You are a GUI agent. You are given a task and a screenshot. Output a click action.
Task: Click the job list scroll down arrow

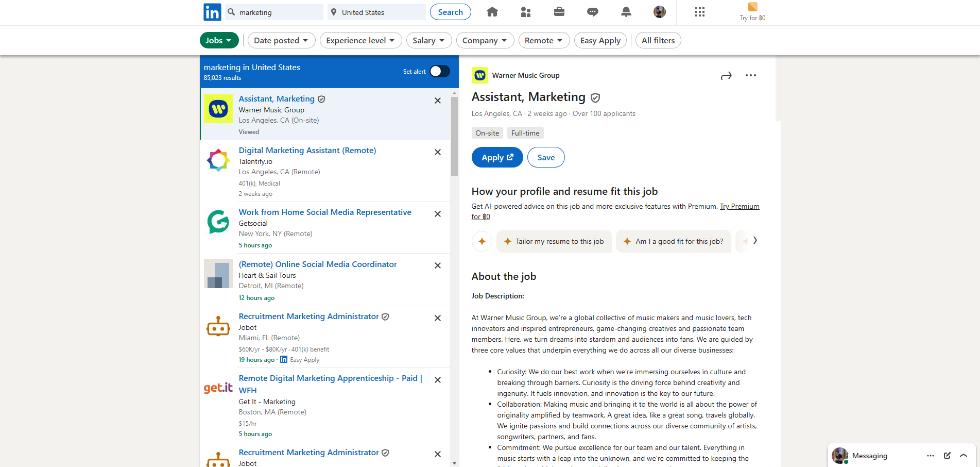(454, 463)
